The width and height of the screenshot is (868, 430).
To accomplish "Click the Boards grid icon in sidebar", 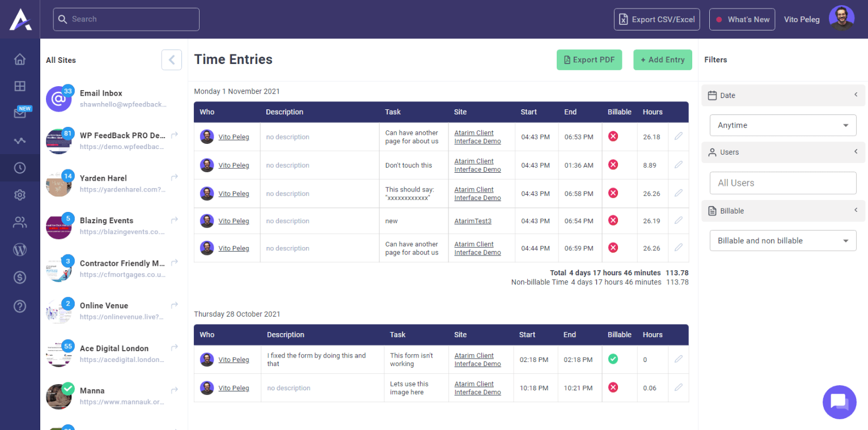I will pos(20,86).
